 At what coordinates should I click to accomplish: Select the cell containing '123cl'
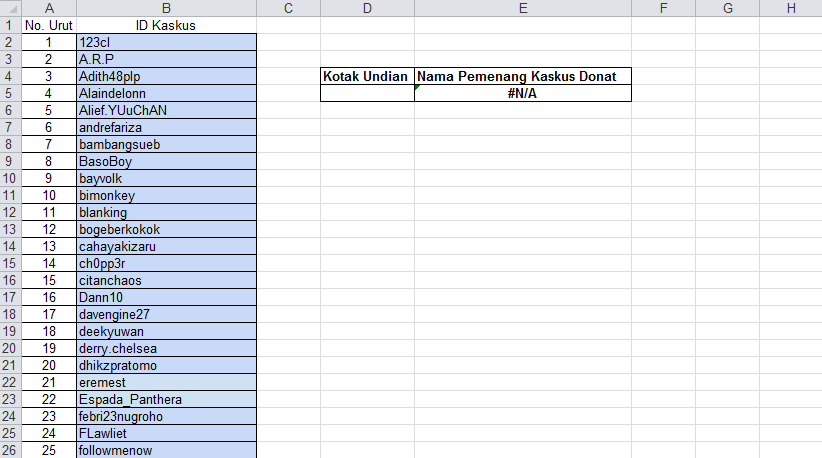(x=166, y=42)
